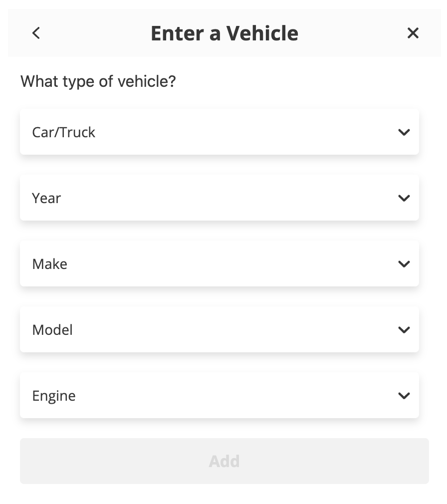This screenshot has width=447, height=504.
Task: Click the 'Engine' placeholder text
Action: pos(54,396)
